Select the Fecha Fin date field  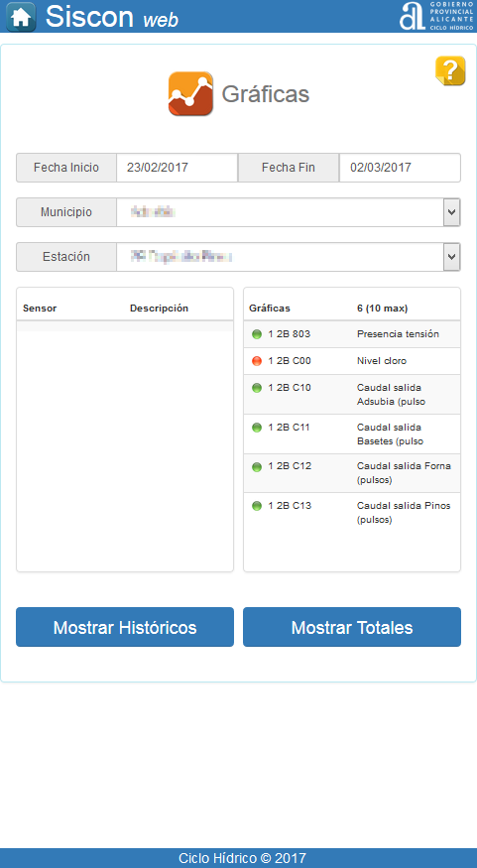pyautogui.click(x=400, y=168)
